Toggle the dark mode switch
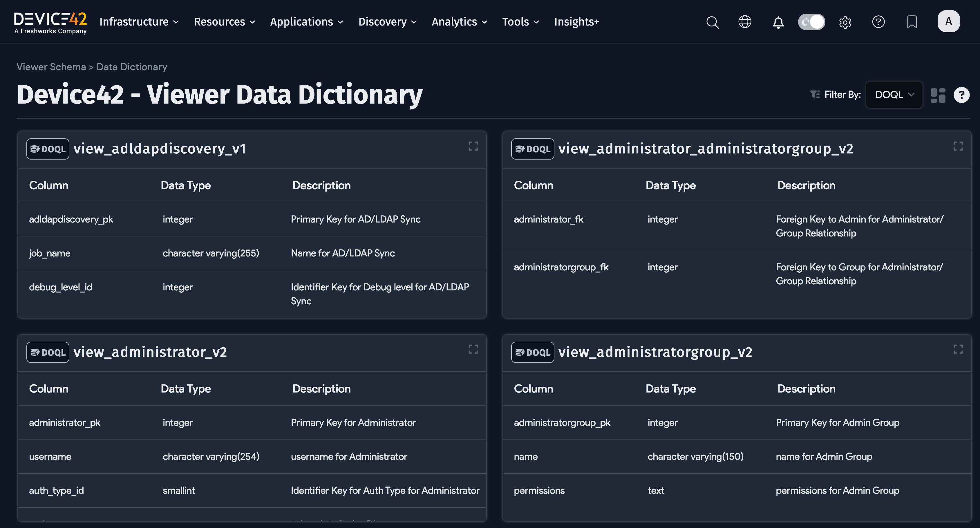This screenshot has height=528, width=980. pyautogui.click(x=811, y=22)
